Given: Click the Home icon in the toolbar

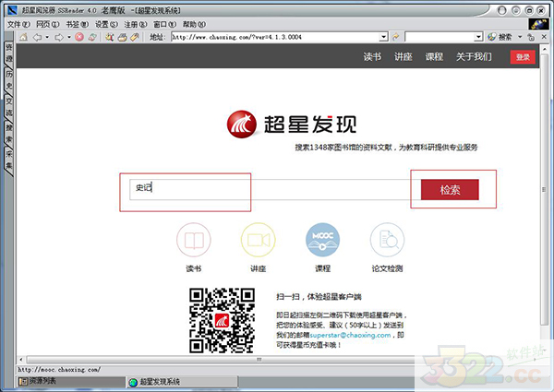Looking at the screenshot, I should pos(23,37).
